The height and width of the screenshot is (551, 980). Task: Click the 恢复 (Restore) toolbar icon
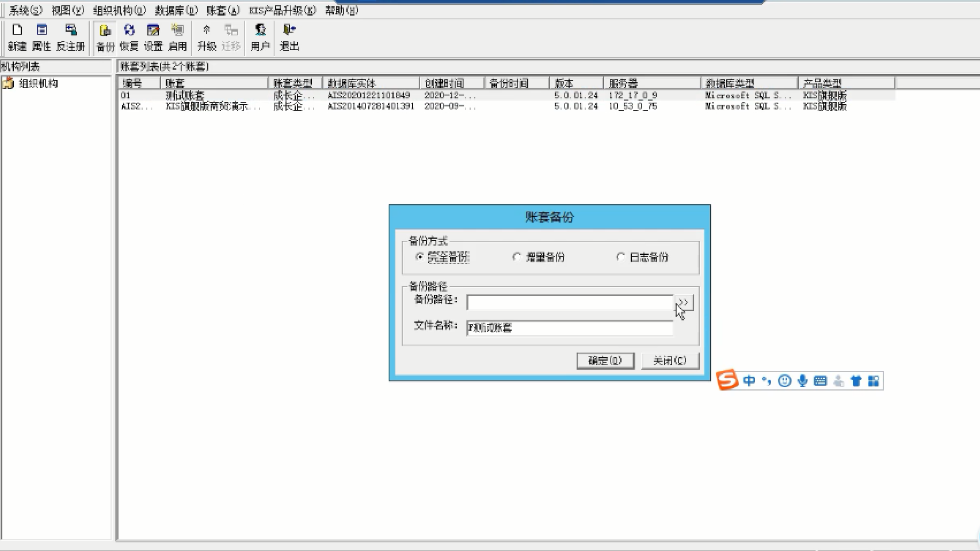[x=129, y=37]
